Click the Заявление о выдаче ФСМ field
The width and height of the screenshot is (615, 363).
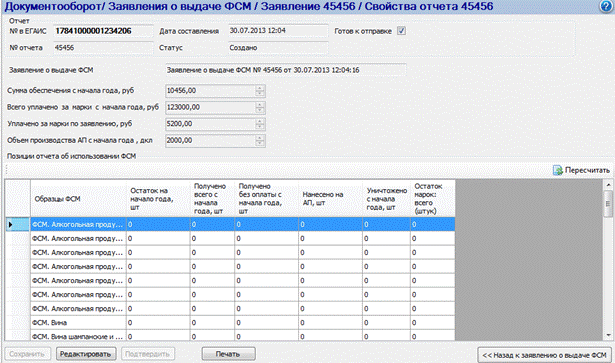(x=286, y=70)
